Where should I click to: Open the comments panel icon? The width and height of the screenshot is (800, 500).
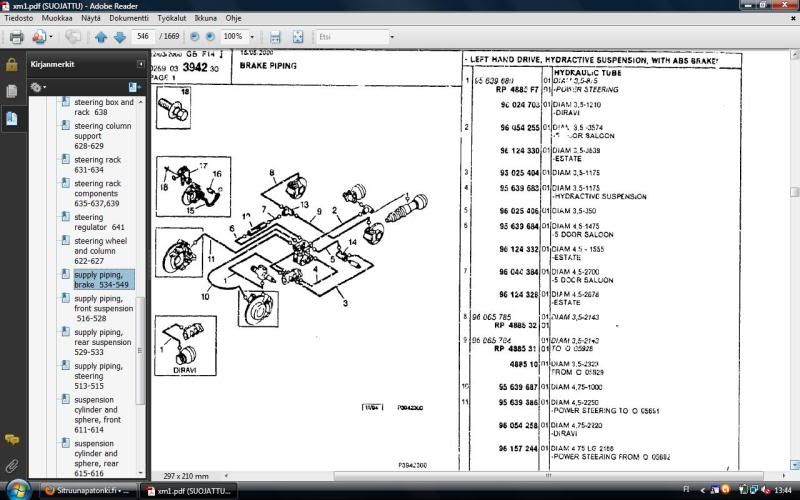12,440
